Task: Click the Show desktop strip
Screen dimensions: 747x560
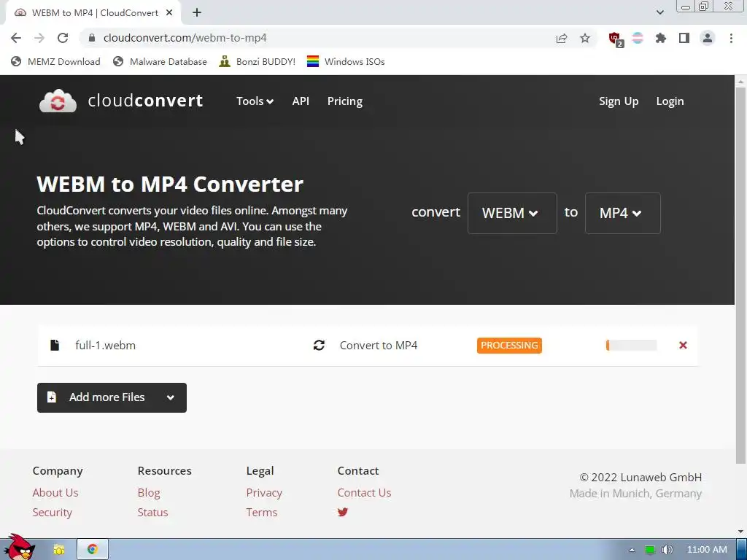Action: (741, 550)
